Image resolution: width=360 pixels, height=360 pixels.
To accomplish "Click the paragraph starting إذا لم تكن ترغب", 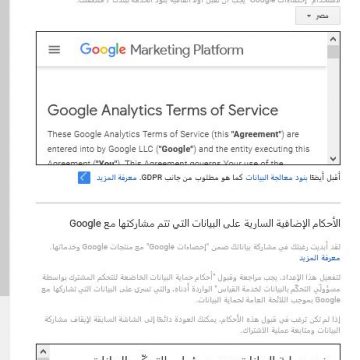I will pyautogui.click(x=193, y=325).
